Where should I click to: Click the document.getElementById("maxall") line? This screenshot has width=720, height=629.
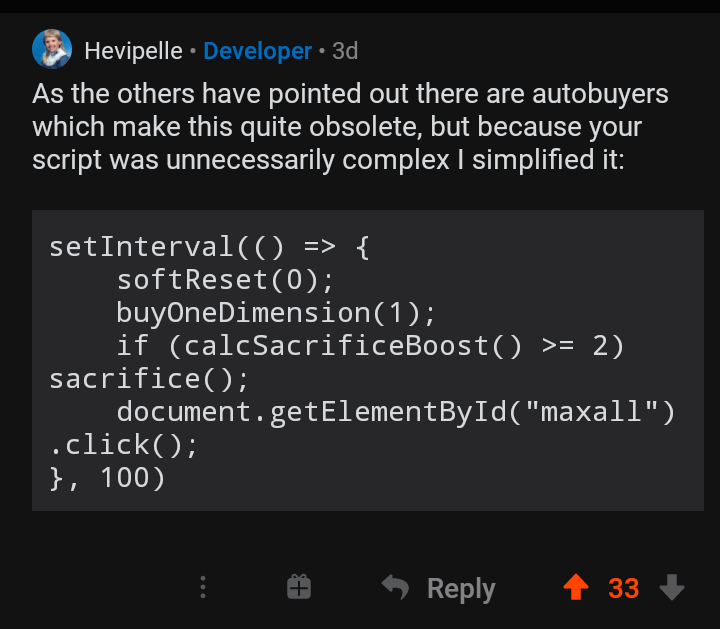coord(396,412)
